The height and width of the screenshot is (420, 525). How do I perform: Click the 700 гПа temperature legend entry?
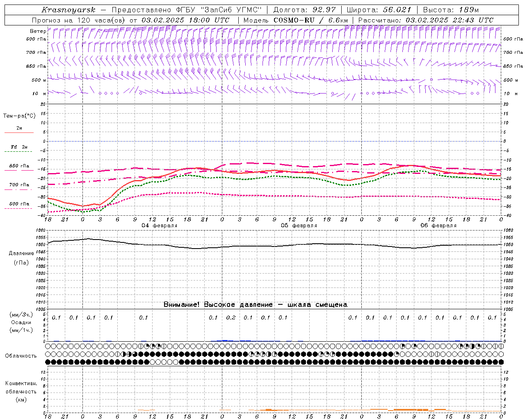(19, 185)
